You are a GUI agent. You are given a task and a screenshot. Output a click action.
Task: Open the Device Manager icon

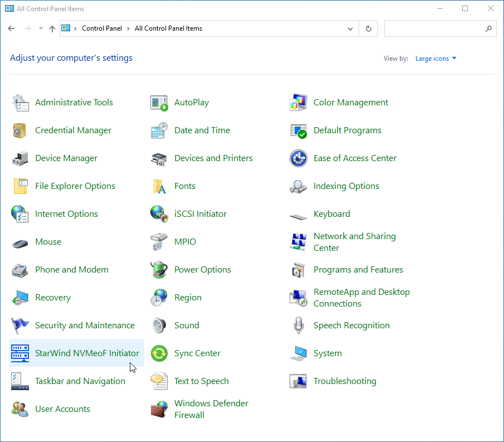20,158
